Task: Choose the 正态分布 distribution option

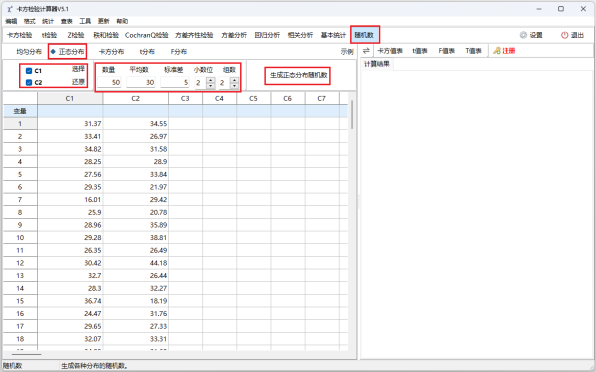Action: (x=68, y=52)
